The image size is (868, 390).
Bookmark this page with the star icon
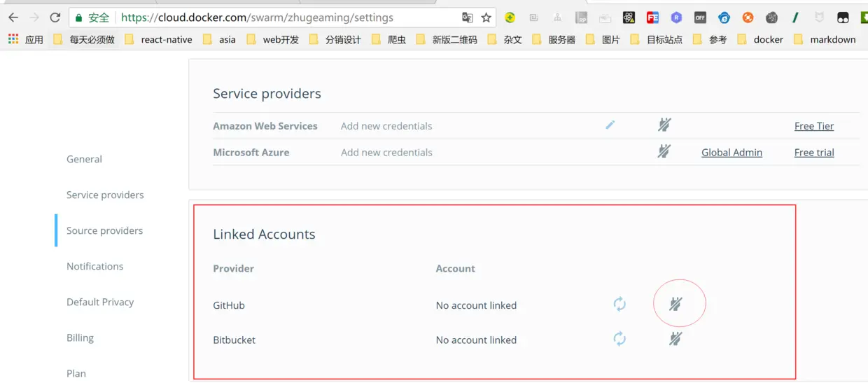pyautogui.click(x=486, y=18)
